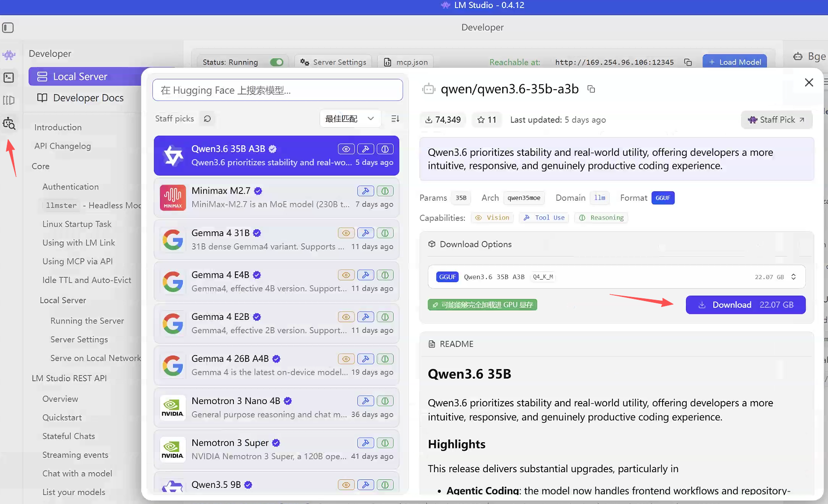Screen dimensions: 828x504
Task: Open the Overview page under REST API
Action: (60, 399)
